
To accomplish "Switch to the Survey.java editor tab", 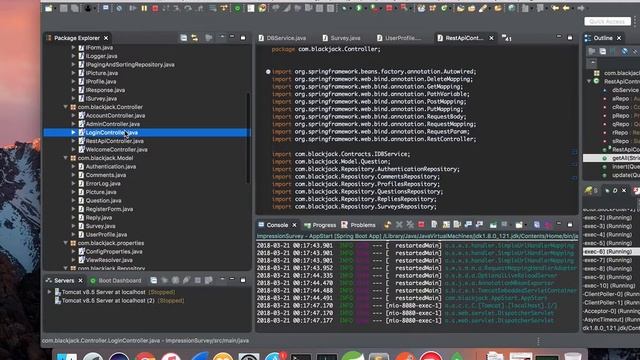I will coord(341,38).
